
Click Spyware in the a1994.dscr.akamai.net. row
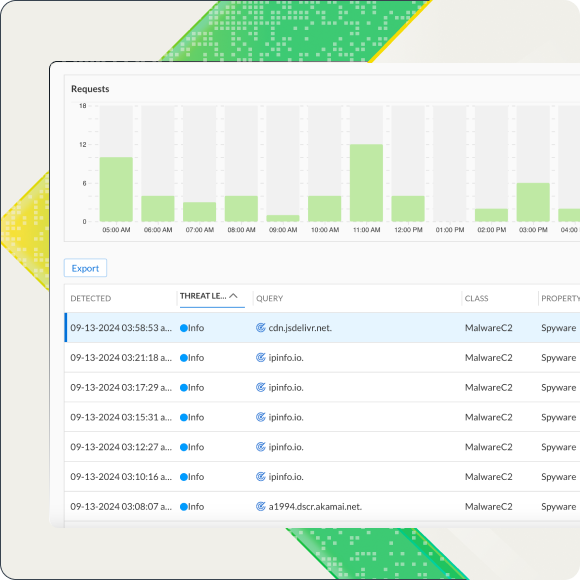tap(559, 506)
